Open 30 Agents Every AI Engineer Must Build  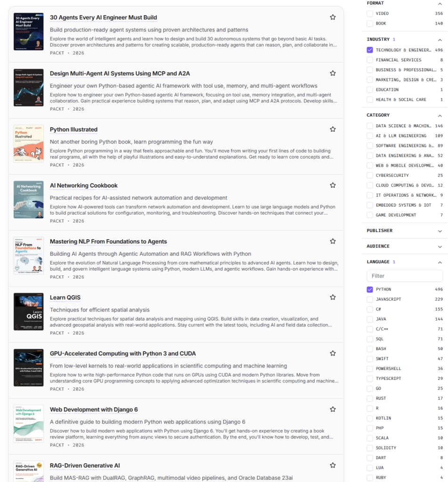[x=103, y=17]
